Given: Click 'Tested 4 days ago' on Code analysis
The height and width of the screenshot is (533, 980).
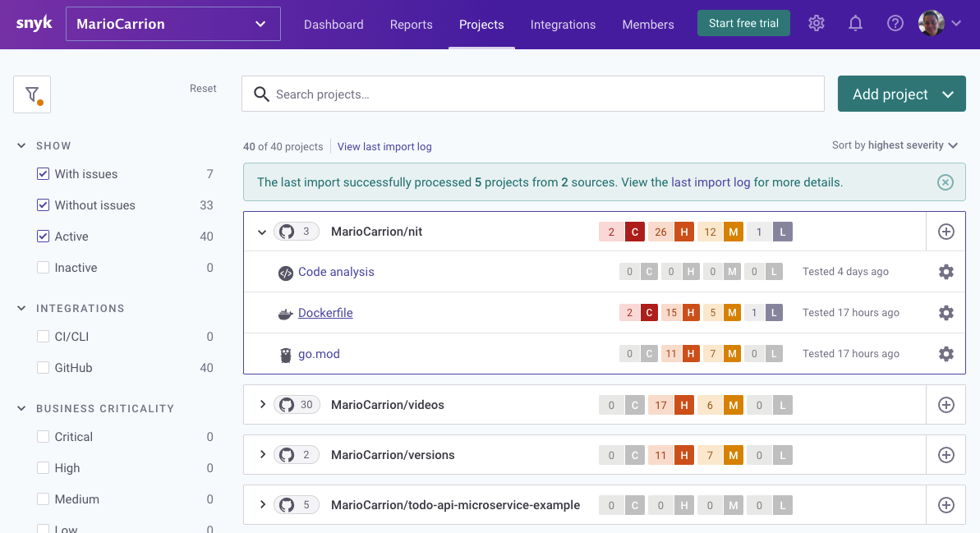Looking at the screenshot, I should coord(845,272).
